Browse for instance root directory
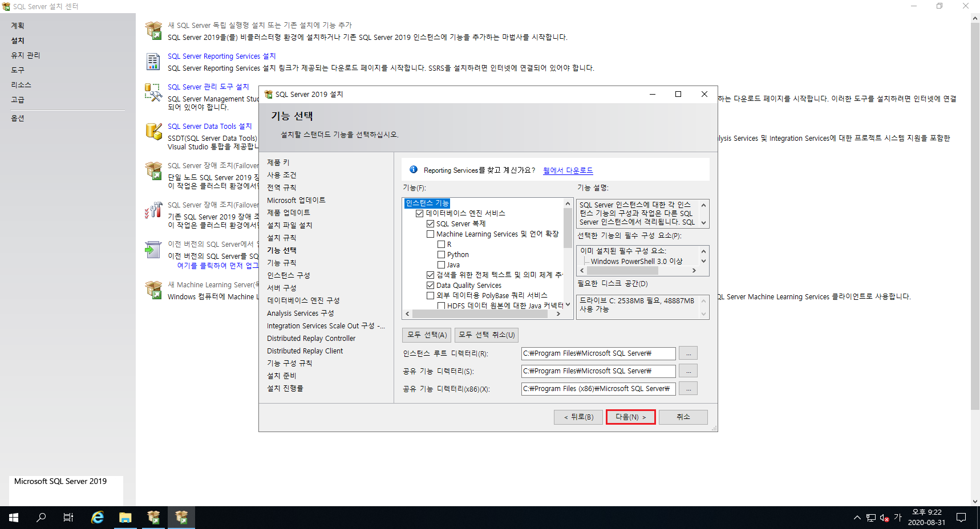This screenshot has width=980, height=529. (x=688, y=353)
